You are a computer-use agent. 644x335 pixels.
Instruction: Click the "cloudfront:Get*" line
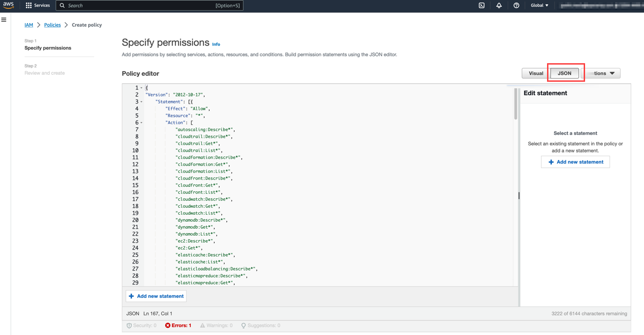[x=197, y=185]
